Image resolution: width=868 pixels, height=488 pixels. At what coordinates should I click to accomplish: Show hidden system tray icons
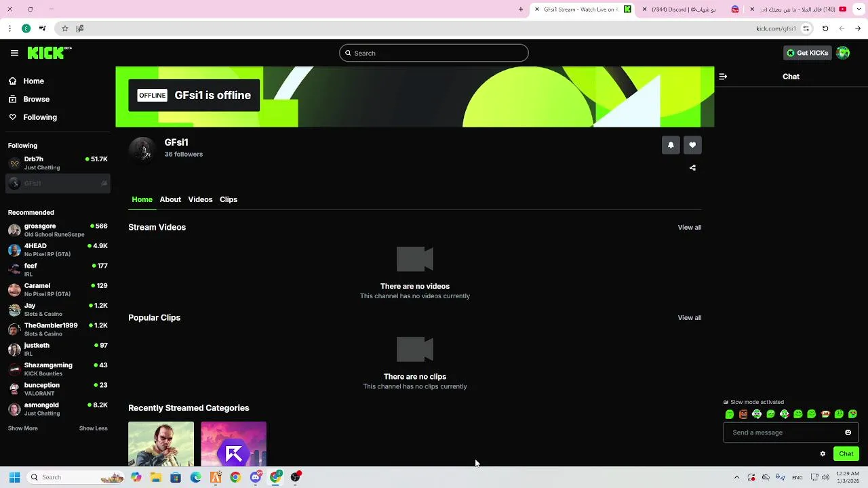(x=736, y=477)
